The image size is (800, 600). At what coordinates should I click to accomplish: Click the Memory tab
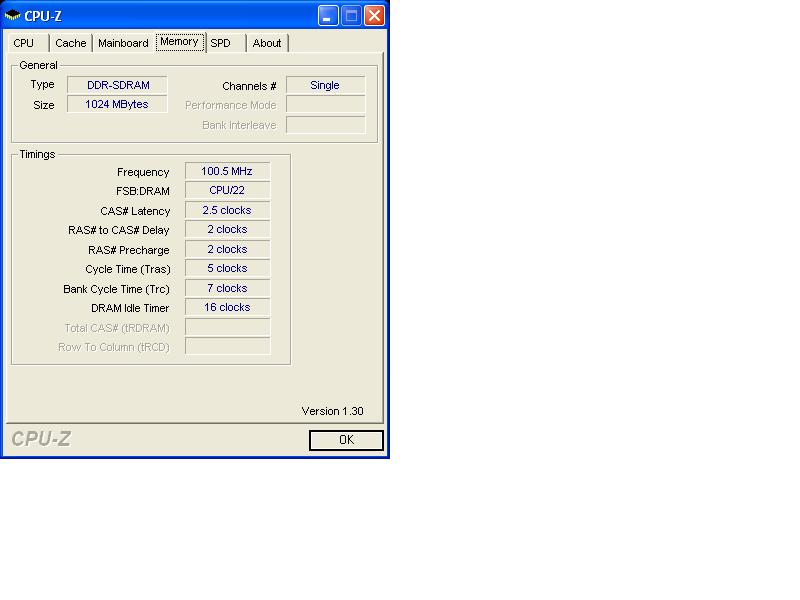tap(179, 42)
